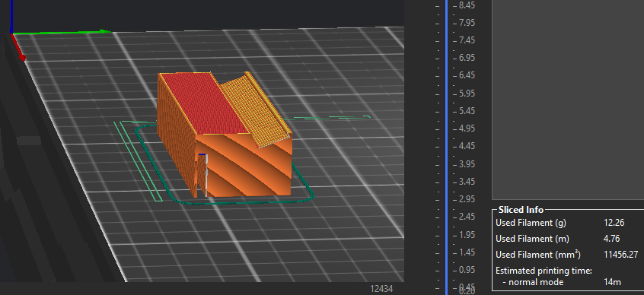Click the Estimated printing time label
644x295 pixels.
(544, 271)
